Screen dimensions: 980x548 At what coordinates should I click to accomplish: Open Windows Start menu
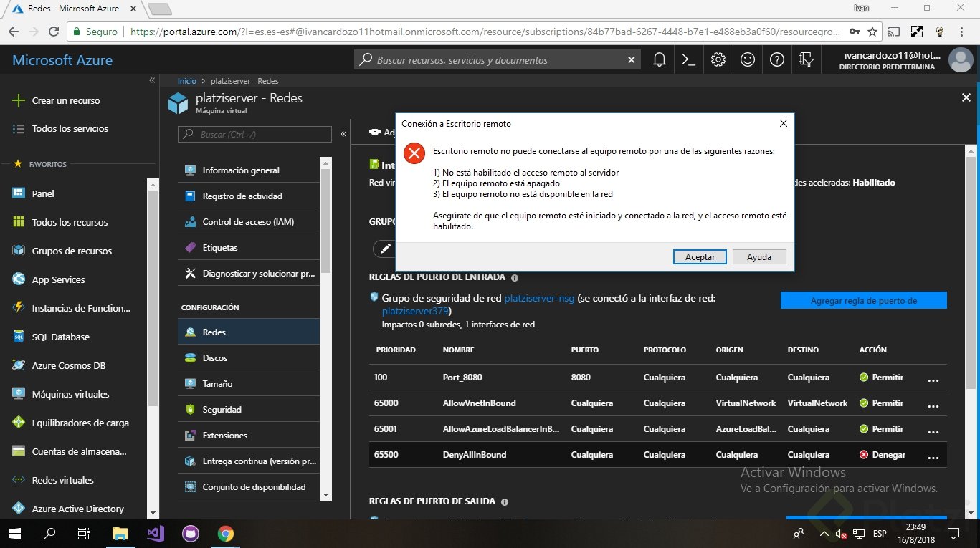[x=15, y=534]
